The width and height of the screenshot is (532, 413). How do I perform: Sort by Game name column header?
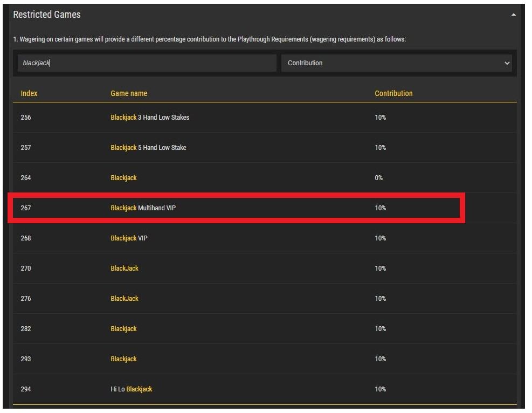coord(129,93)
